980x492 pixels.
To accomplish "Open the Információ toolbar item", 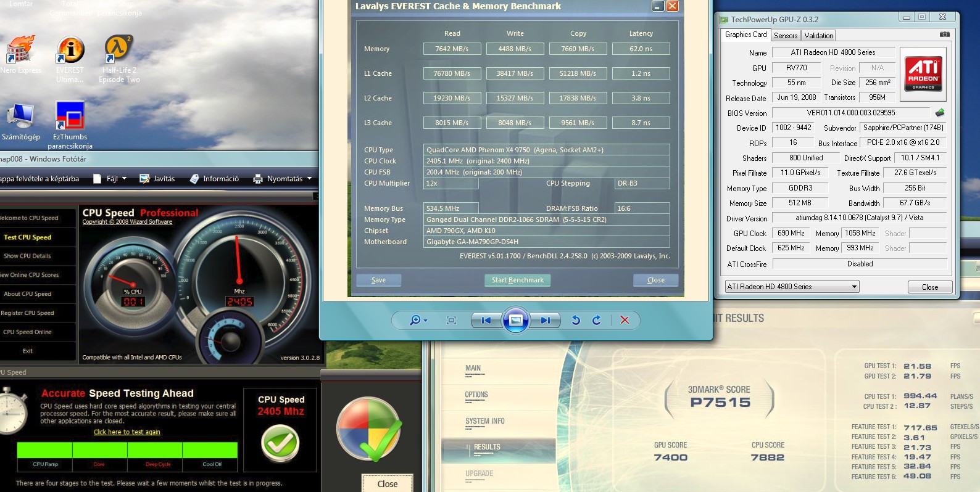I will tap(214, 179).
